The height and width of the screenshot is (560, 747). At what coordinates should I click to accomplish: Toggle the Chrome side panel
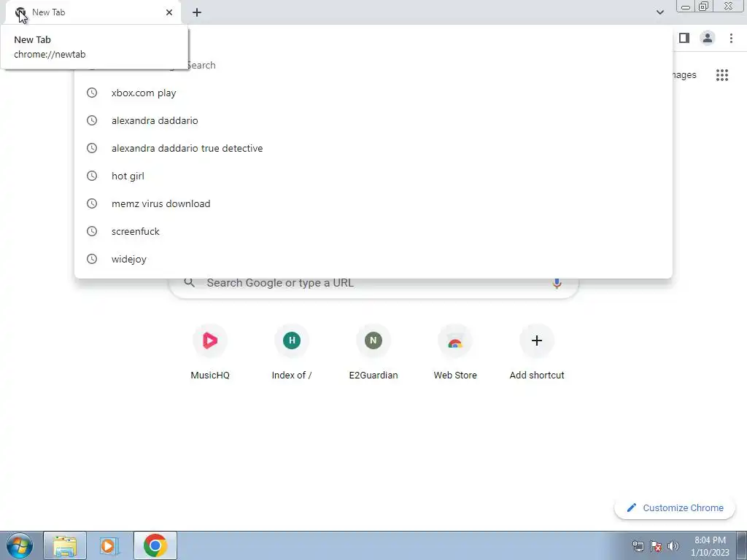684,38
